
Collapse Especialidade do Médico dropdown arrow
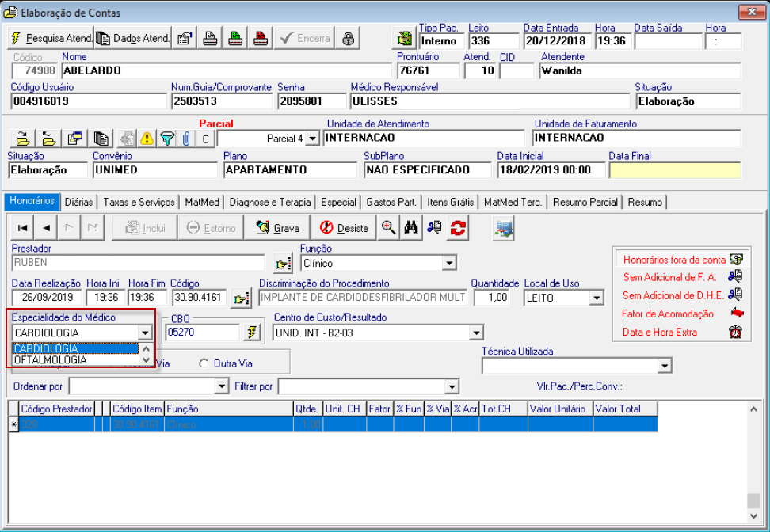coord(145,332)
